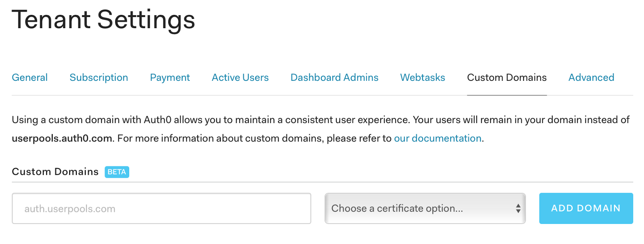Go to the Payment tab
Viewport: 644px width, 244px height.
tap(170, 78)
